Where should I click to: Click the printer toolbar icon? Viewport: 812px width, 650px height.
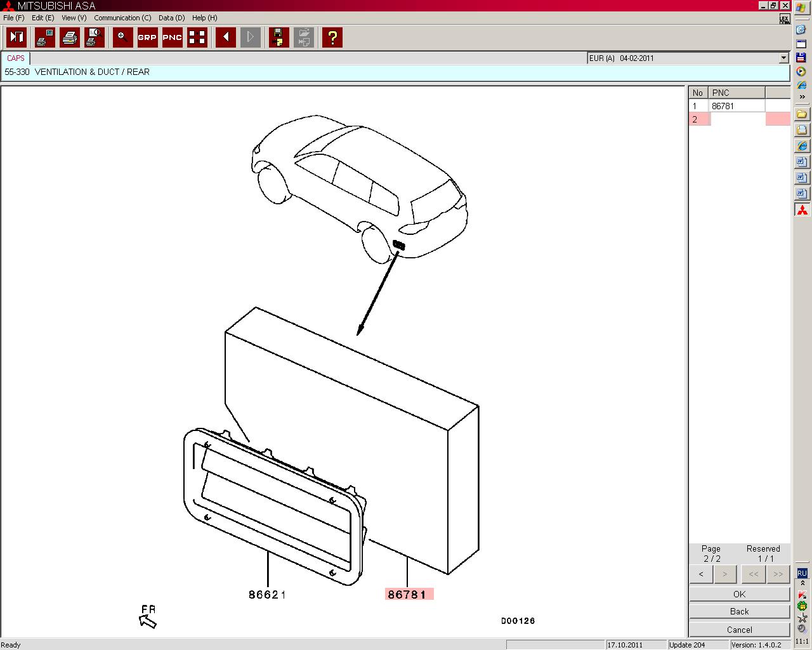tap(70, 37)
